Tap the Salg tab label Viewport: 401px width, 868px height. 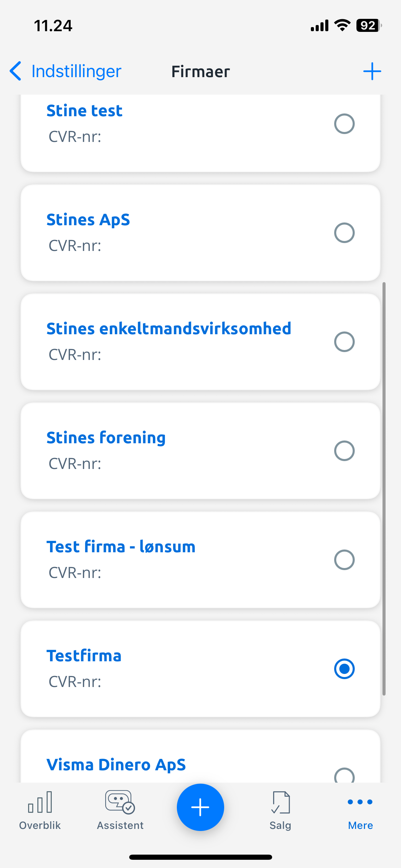[280, 825]
